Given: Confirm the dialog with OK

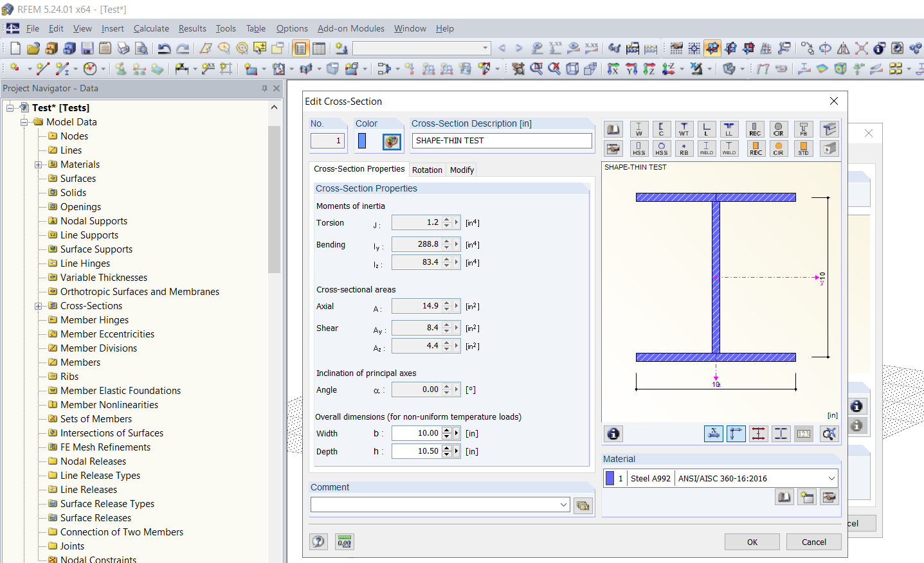Looking at the screenshot, I should 752,542.
